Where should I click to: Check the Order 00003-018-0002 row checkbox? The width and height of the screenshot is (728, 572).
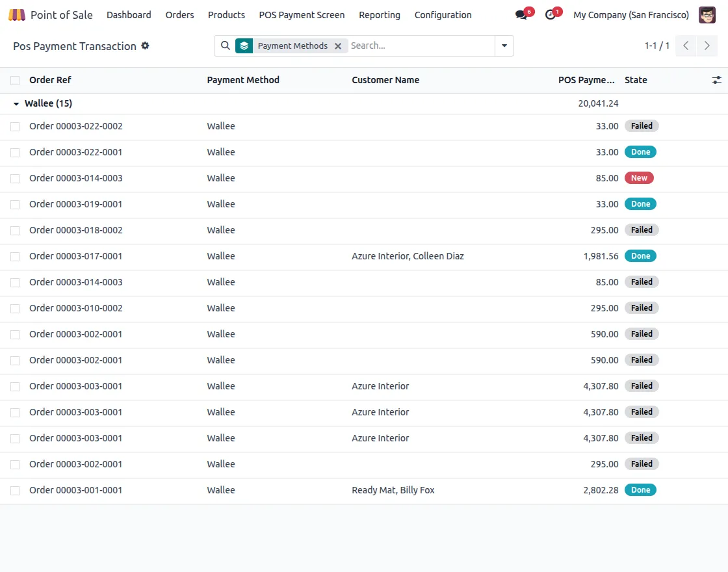click(x=15, y=230)
